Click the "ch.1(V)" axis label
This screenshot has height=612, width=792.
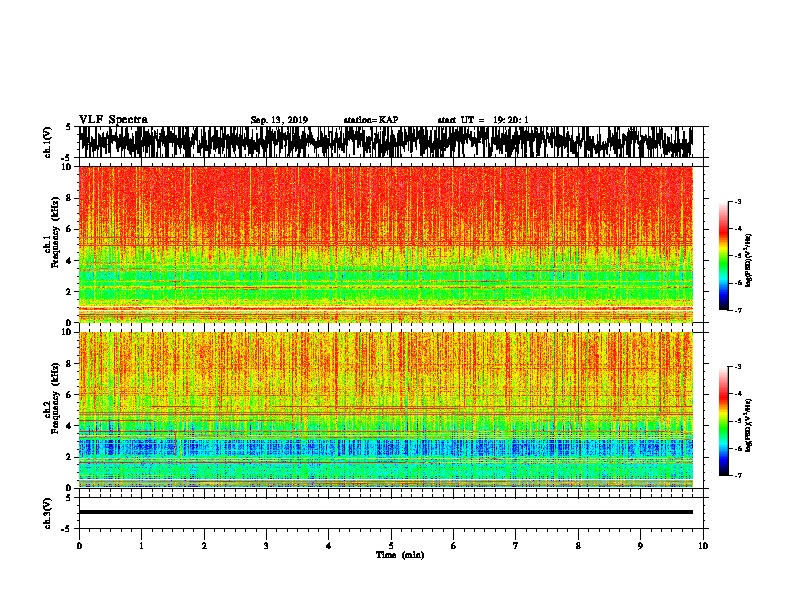48,142
